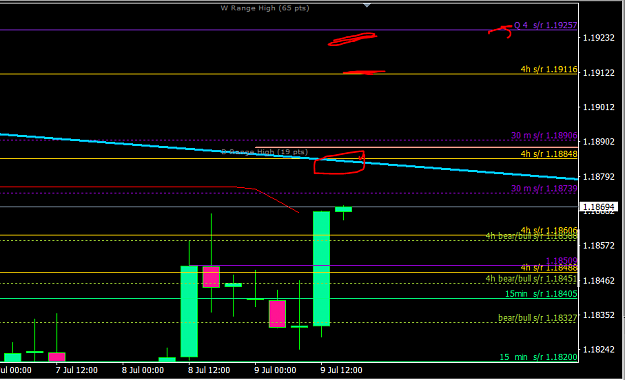Click the chart shift triangle marker at top
Viewport: 625px width, 380px height.
point(367,5)
